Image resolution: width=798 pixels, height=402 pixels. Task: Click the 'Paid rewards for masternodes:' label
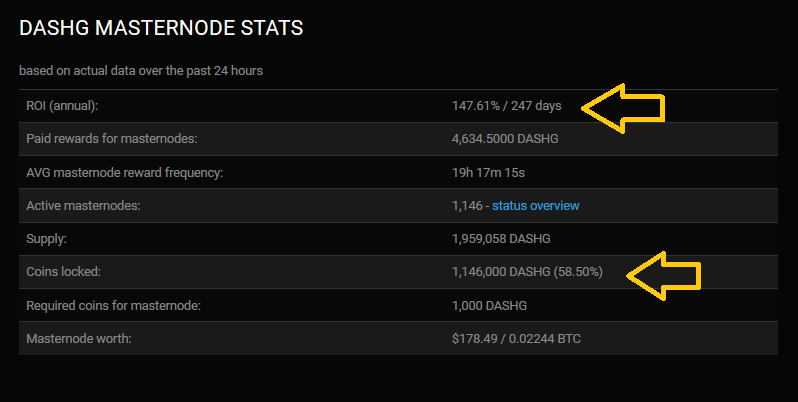pos(111,138)
